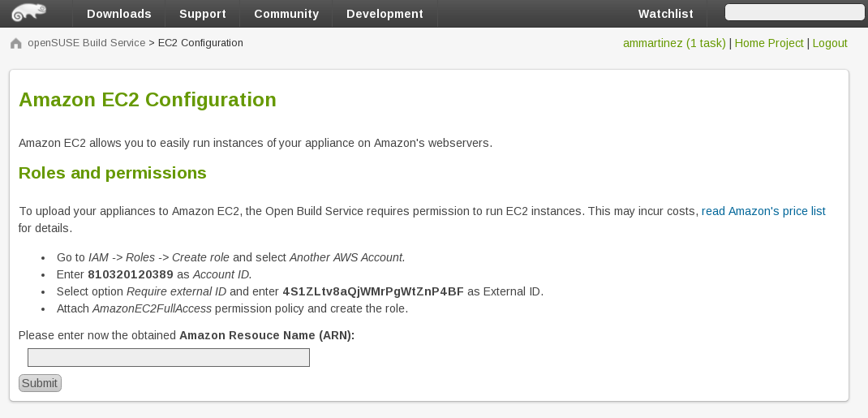Open the Support menu

point(203,14)
